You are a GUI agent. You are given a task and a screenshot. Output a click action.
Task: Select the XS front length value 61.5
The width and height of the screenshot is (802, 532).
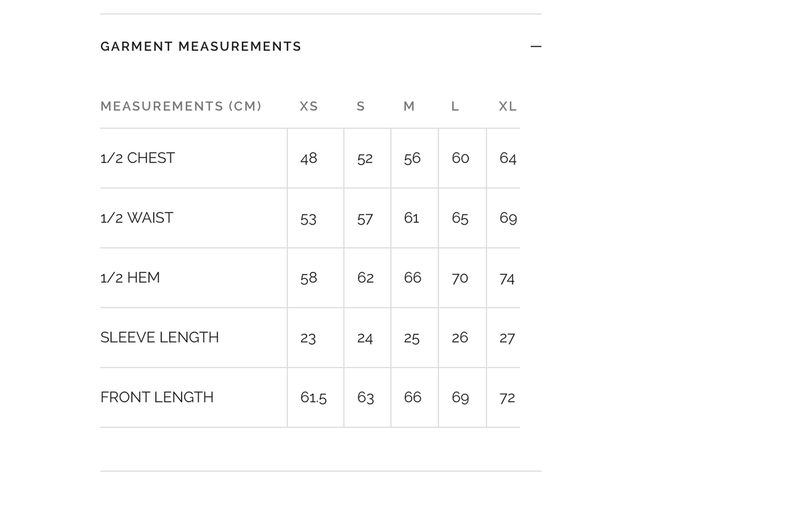pyautogui.click(x=313, y=398)
